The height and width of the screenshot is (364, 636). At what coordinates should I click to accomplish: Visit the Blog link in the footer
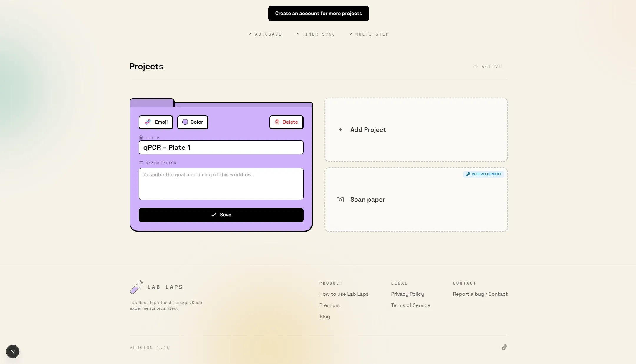coord(324,317)
